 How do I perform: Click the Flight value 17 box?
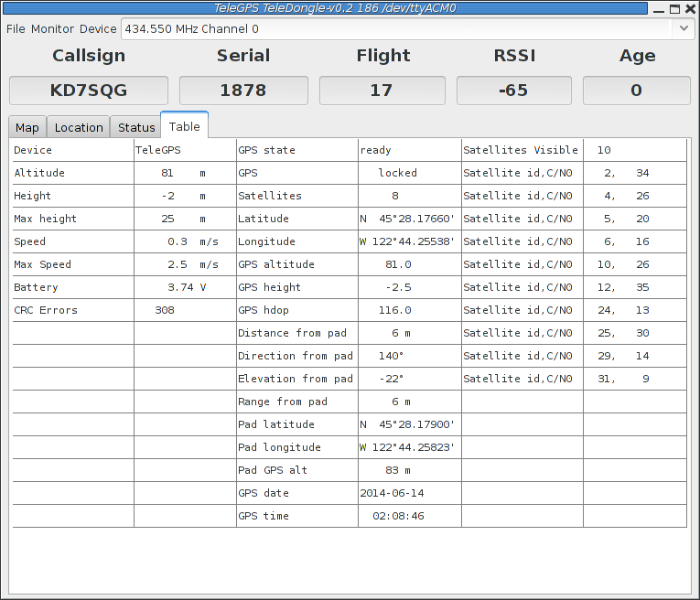[382, 91]
